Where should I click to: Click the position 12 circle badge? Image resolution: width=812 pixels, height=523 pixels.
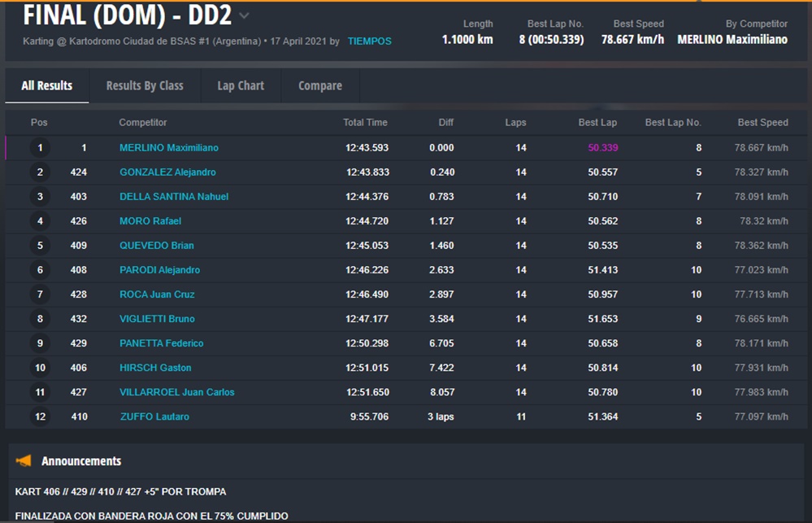(x=39, y=416)
